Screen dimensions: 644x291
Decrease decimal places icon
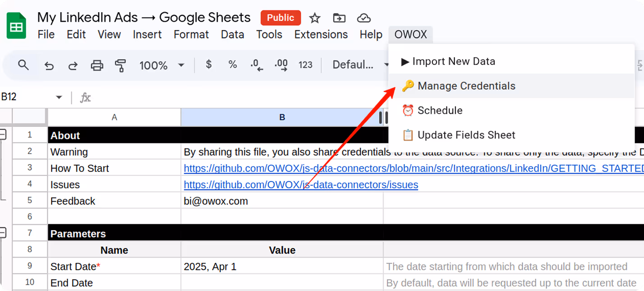(257, 65)
